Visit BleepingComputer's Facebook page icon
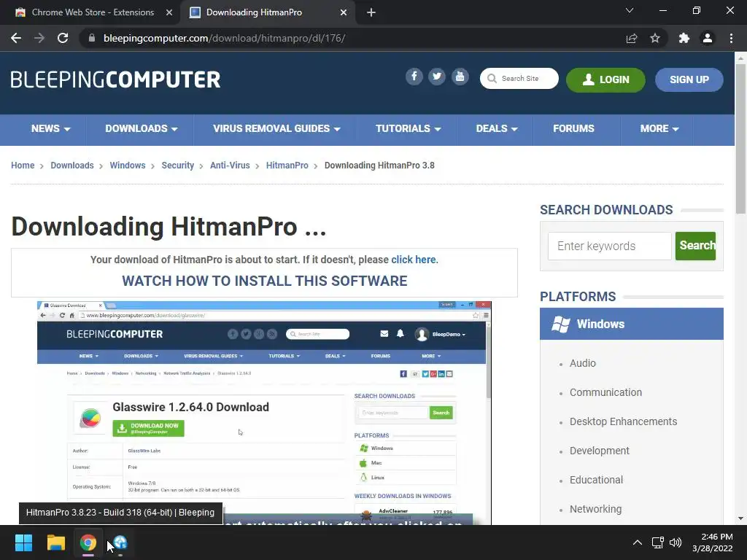The image size is (747, 560). tap(414, 77)
